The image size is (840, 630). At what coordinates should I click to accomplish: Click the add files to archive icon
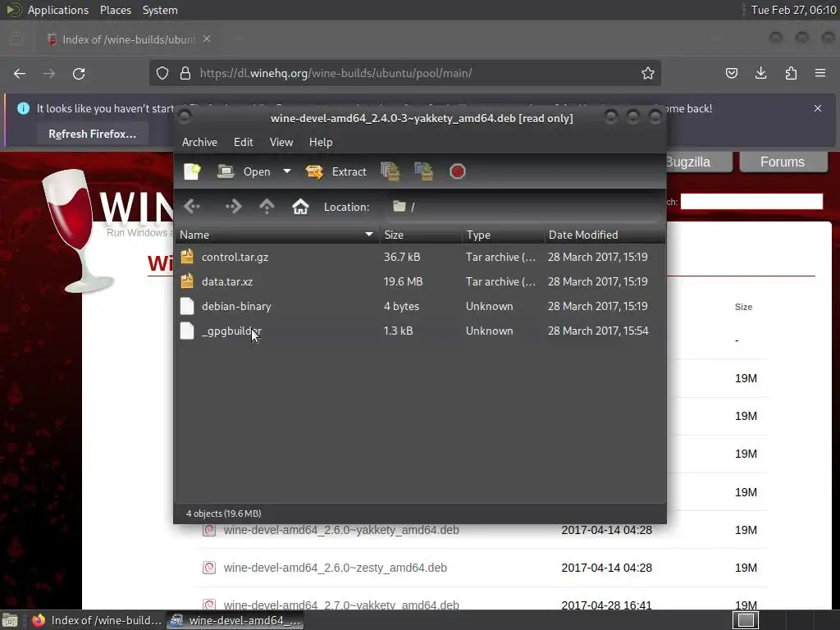[390, 171]
